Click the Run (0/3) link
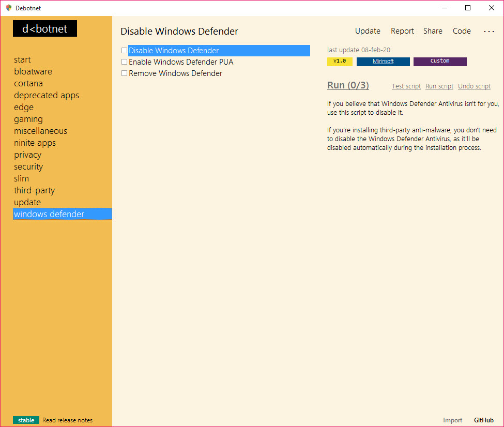 tap(348, 85)
